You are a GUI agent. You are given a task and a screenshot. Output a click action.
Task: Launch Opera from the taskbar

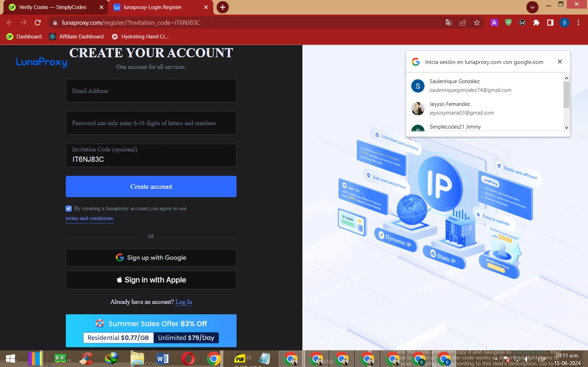188,358
